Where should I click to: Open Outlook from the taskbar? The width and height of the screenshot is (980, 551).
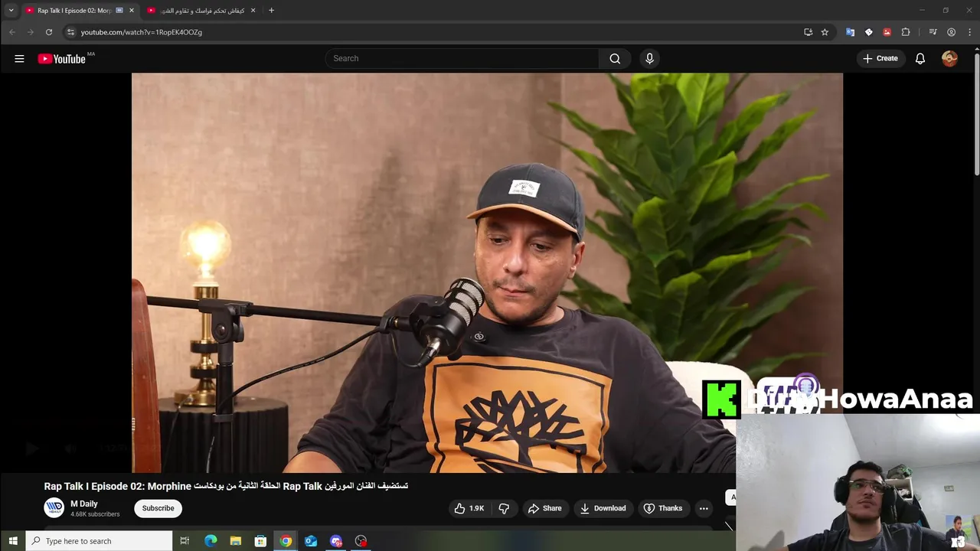[x=311, y=541]
